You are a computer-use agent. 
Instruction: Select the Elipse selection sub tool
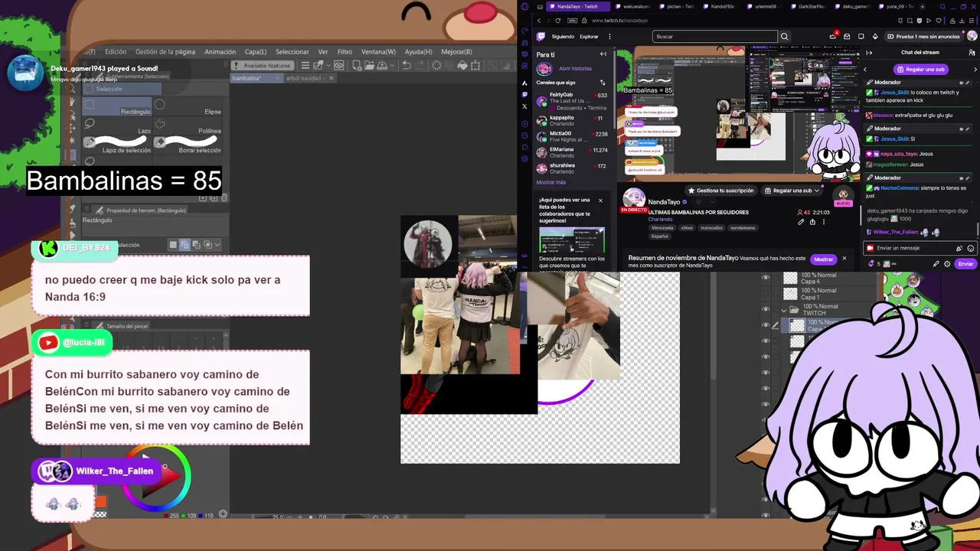tap(188, 107)
